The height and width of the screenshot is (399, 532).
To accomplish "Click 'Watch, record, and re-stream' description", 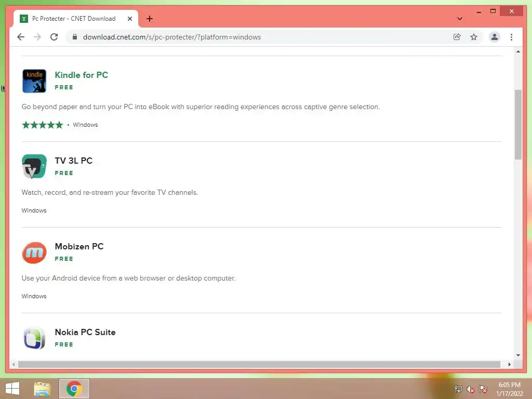I will [x=110, y=192].
